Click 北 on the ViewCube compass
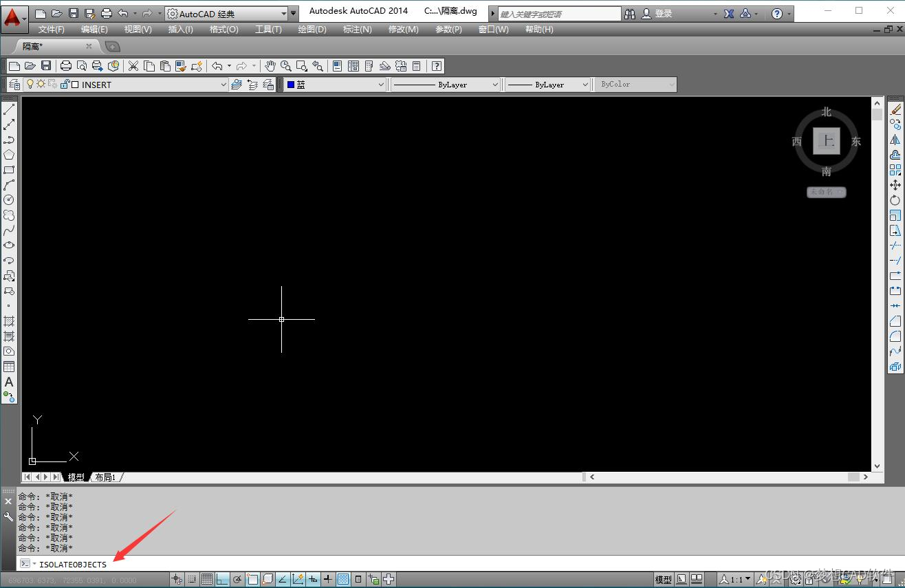The height and width of the screenshot is (588, 905). point(826,112)
